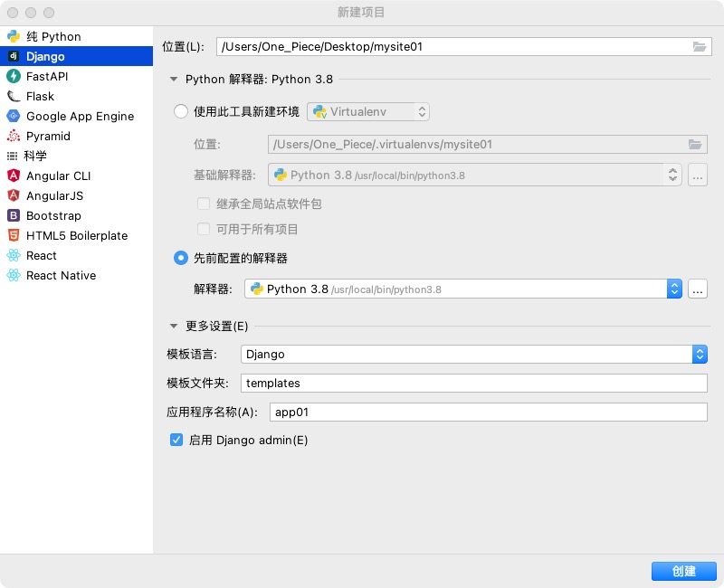
Task: Pick the Pyramid project icon
Action: tap(14, 137)
